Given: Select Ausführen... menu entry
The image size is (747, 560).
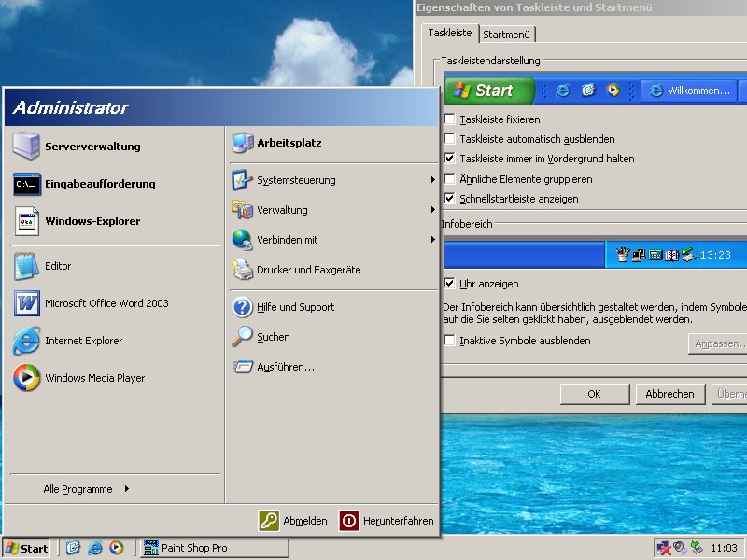Looking at the screenshot, I should point(285,367).
